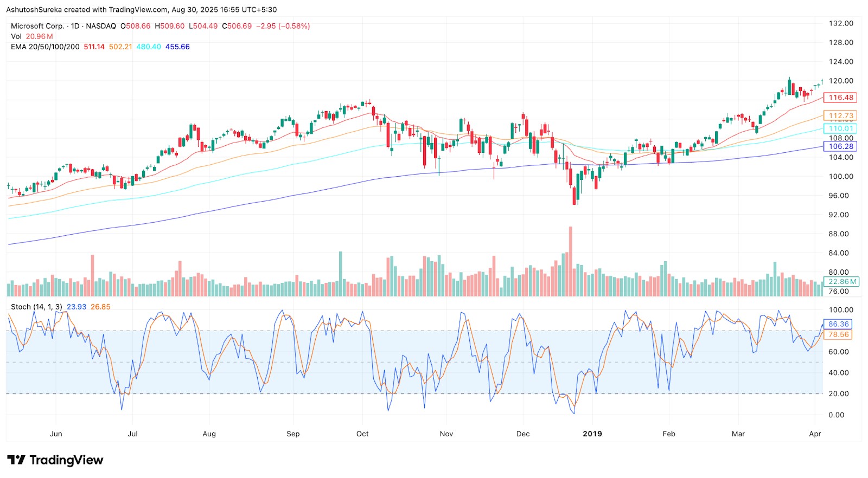Click the high price value H509.60
868x478 pixels.
(x=170, y=26)
